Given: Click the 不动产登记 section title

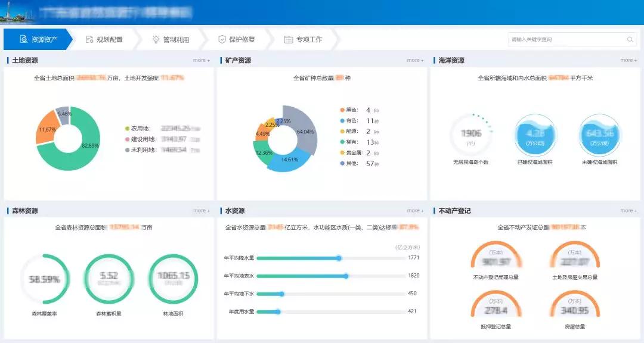Looking at the screenshot, I should pyautogui.click(x=454, y=210).
